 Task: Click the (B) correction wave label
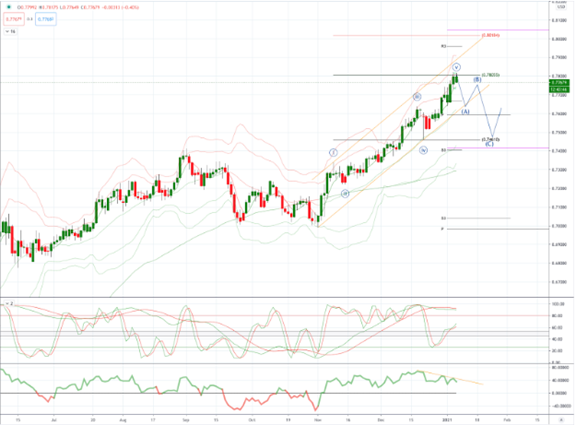[x=477, y=79]
